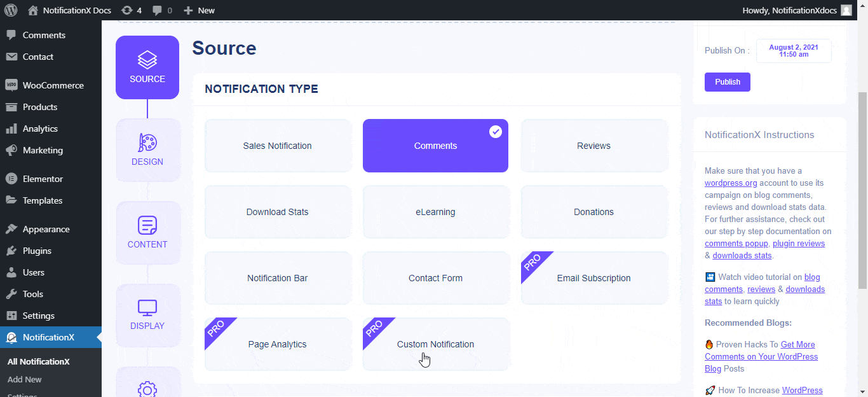
Task: Click the user avatar in admin bar
Action: pyautogui.click(x=846, y=10)
